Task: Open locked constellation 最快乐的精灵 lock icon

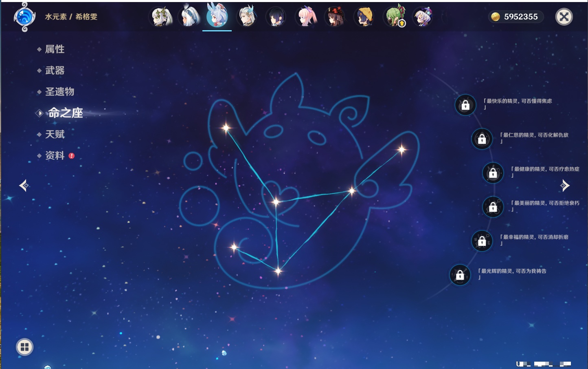Action: pyautogui.click(x=465, y=105)
